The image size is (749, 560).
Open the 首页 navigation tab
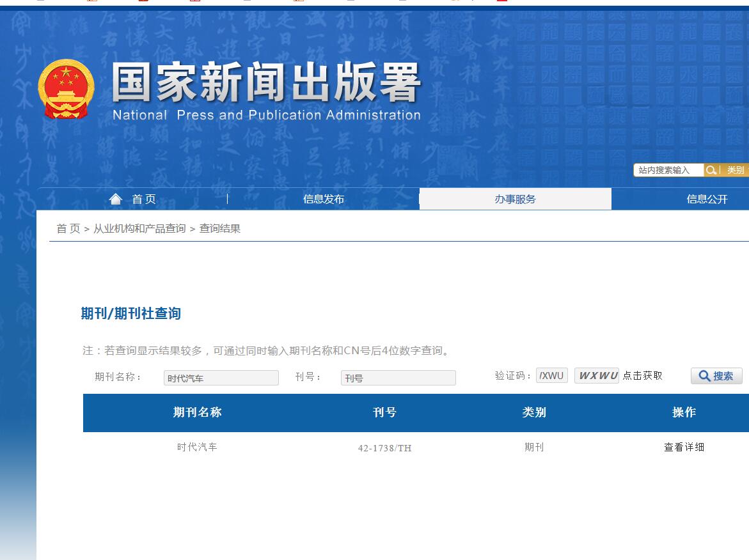click(143, 199)
